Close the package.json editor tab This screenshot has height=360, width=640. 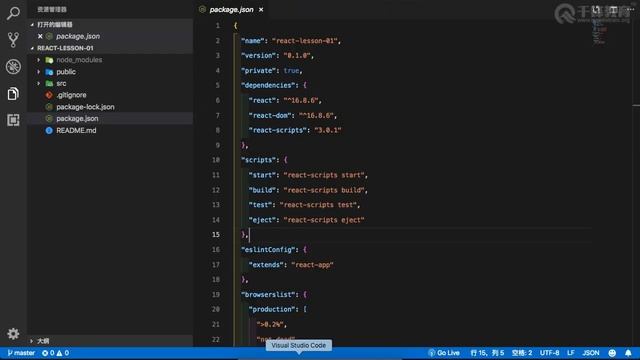261,9
